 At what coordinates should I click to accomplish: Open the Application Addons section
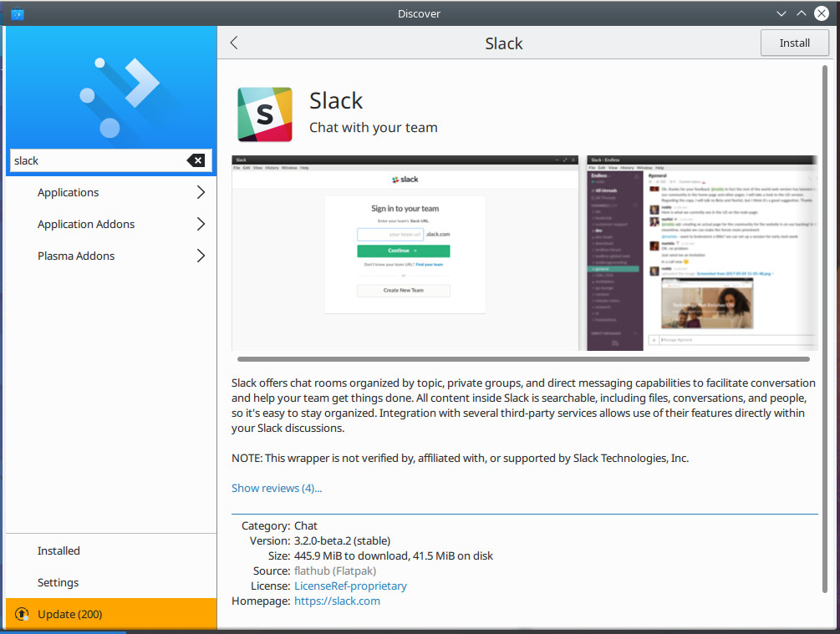[111, 224]
